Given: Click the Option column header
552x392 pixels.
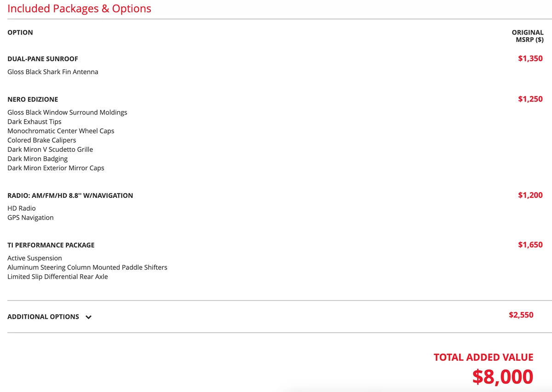Looking at the screenshot, I should click(20, 33).
